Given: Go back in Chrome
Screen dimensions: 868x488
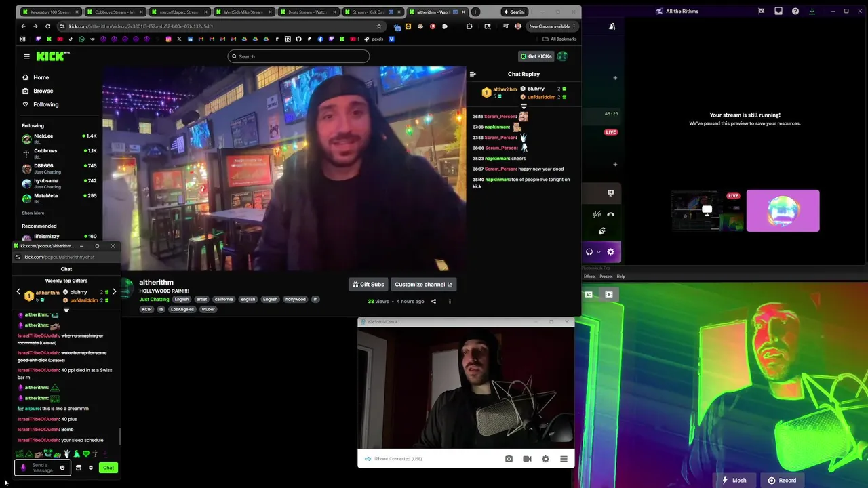Looking at the screenshot, I should (x=23, y=26).
